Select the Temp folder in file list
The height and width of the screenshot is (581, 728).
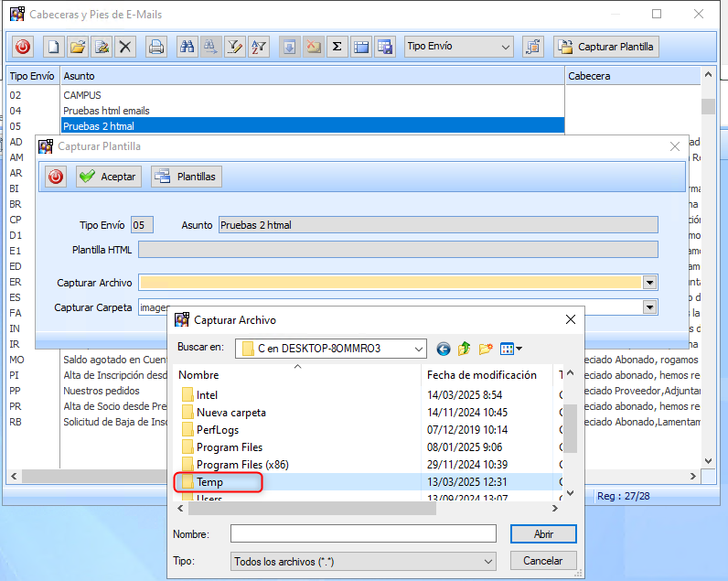(209, 482)
